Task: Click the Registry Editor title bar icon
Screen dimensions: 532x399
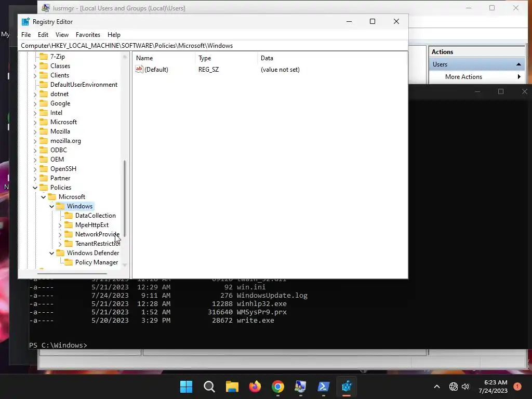Action: pyautogui.click(x=25, y=22)
